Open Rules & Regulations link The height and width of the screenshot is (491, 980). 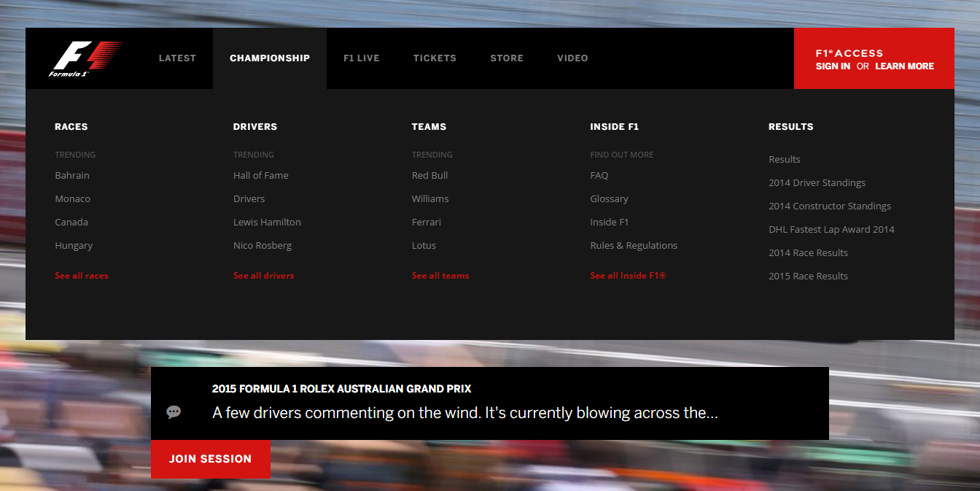[x=634, y=246]
